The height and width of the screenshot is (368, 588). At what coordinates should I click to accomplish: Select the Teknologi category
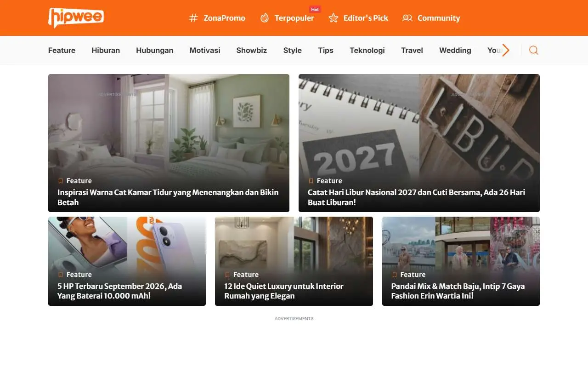point(367,50)
